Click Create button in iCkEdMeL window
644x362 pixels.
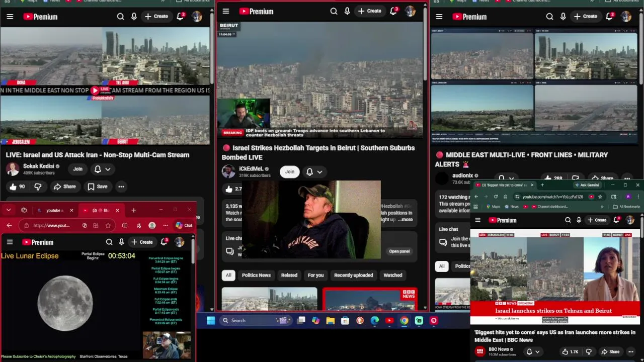[x=370, y=11]
